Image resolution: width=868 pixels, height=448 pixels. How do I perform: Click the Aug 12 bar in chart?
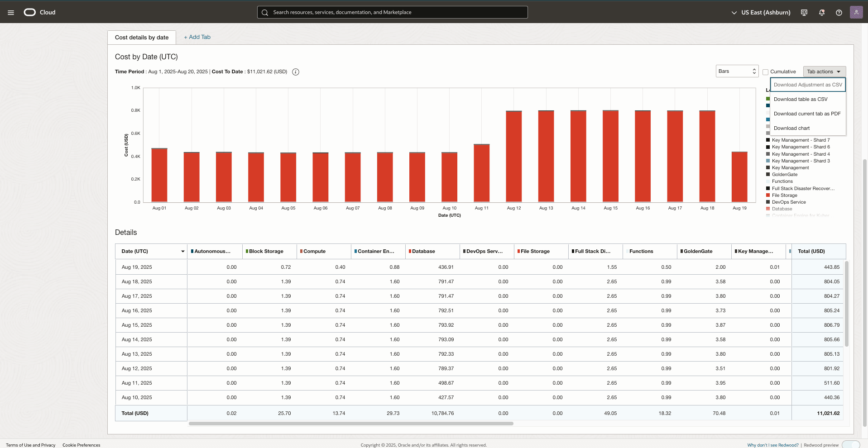coord(514,156)
